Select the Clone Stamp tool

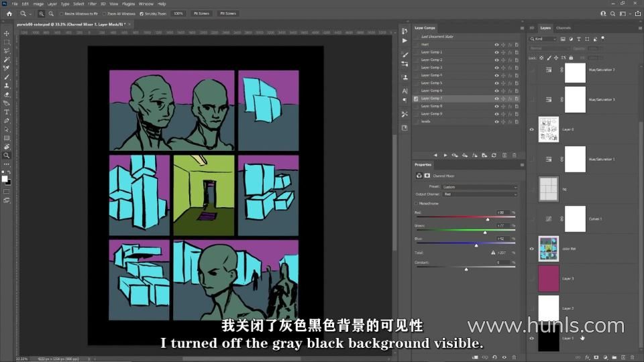click(x=7, y=86)
